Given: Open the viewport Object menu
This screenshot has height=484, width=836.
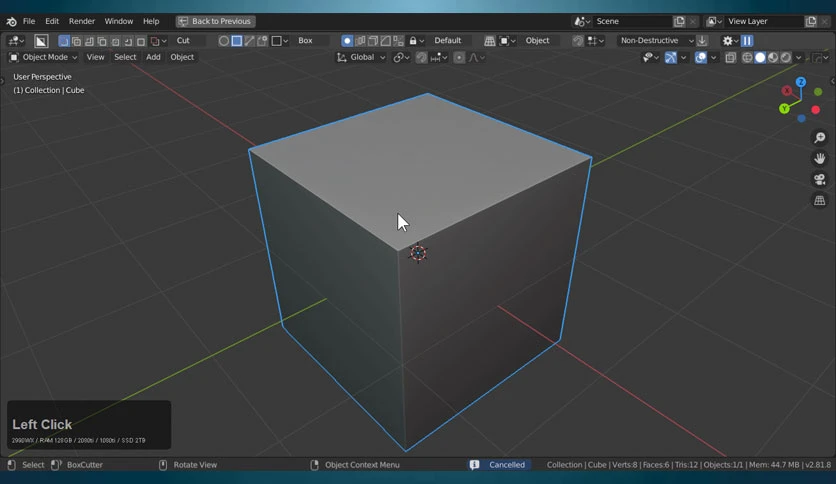Looking at the screenshot, I should [x=182, y=57].
